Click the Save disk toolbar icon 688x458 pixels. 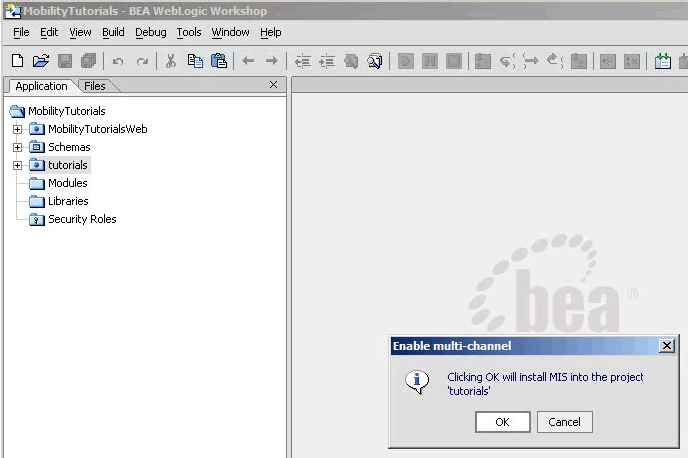[64, 61]
